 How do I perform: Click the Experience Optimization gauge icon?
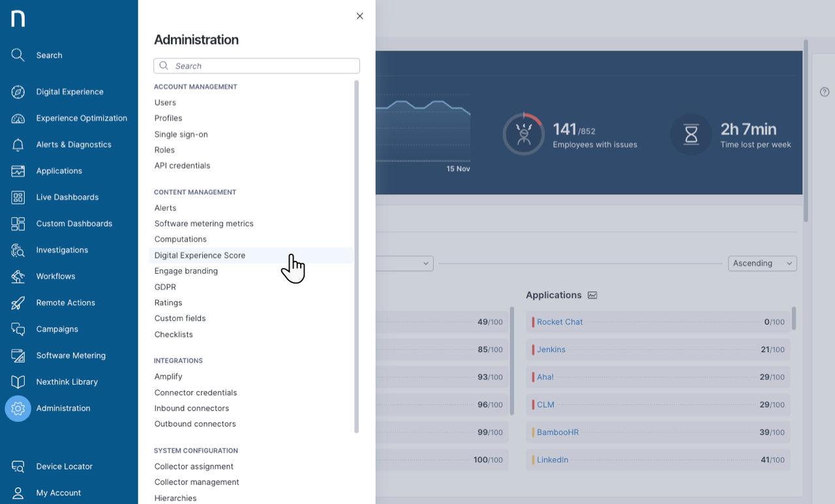pyautogui.click(x=18, y=119)
